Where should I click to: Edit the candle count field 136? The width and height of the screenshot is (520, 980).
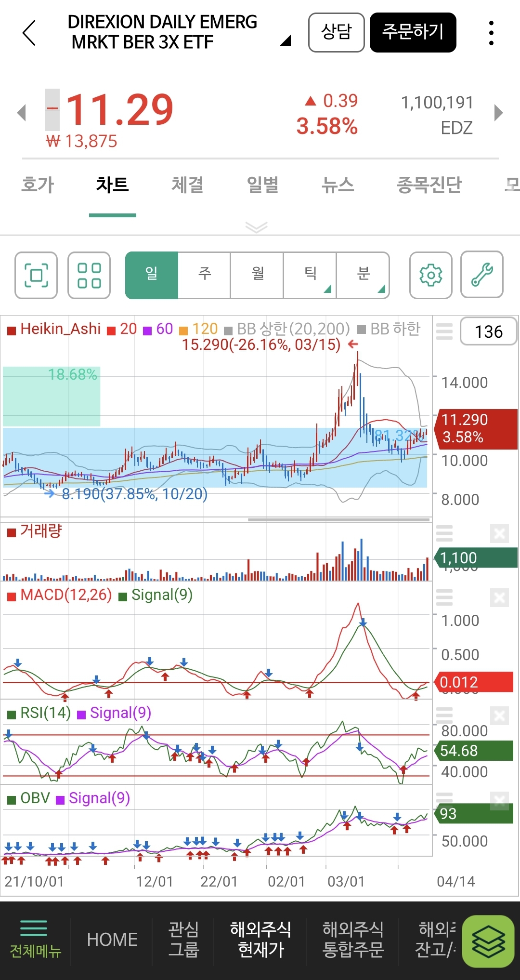pos(488,331)
